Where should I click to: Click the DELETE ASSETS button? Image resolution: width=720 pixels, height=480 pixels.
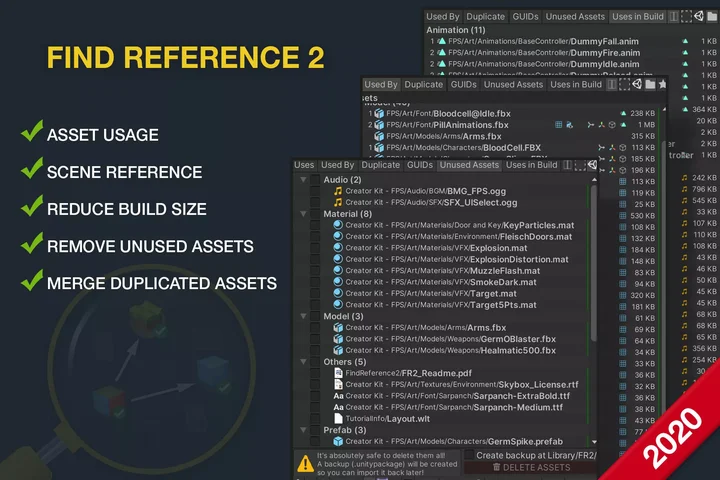click(530, 467)
